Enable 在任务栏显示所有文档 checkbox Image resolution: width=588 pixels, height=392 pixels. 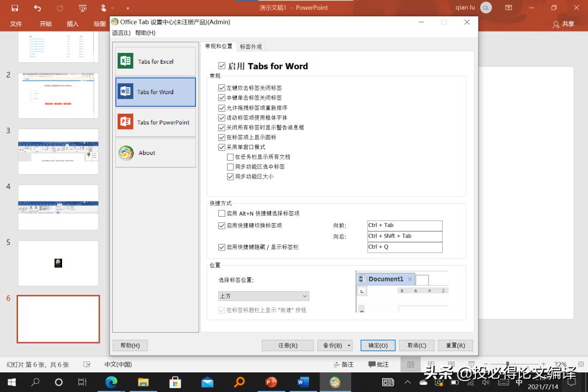pos(230,157)
